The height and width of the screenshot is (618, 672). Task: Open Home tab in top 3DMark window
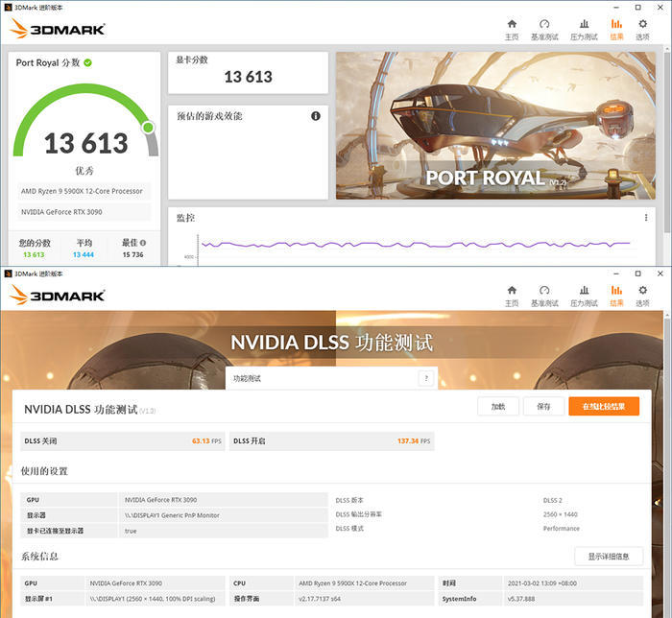click(512, 30)
